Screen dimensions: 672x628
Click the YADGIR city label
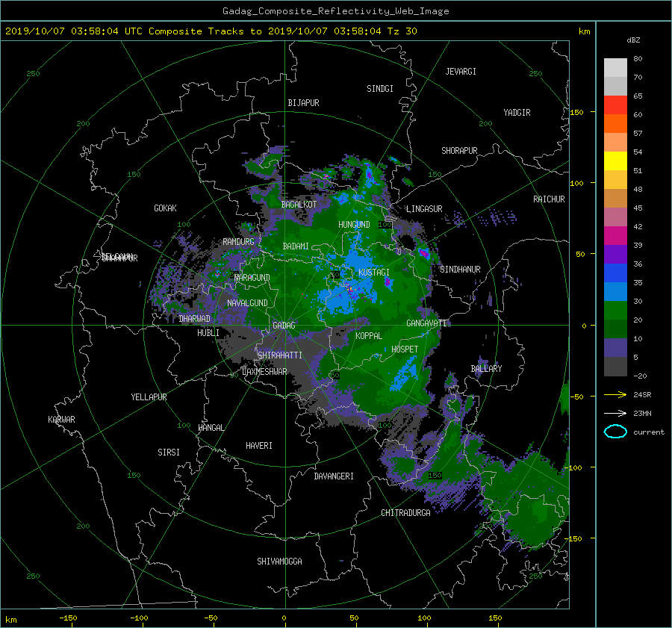[x=517, y=113]
